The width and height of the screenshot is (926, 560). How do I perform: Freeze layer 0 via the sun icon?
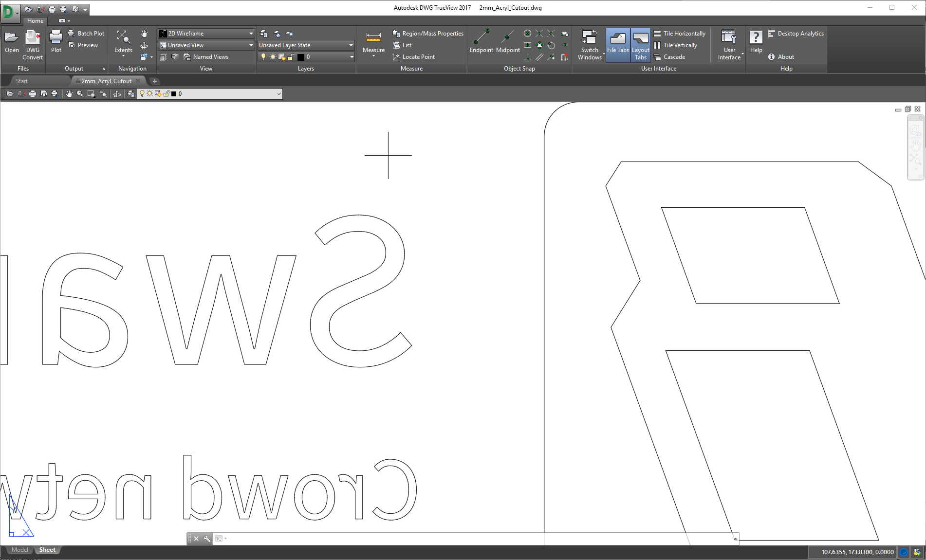(273, 57)
